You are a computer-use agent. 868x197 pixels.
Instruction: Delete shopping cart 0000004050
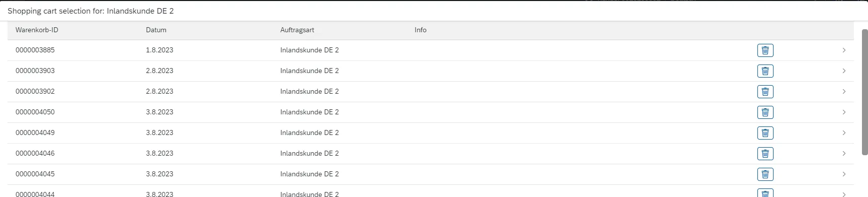coord(765,112)
